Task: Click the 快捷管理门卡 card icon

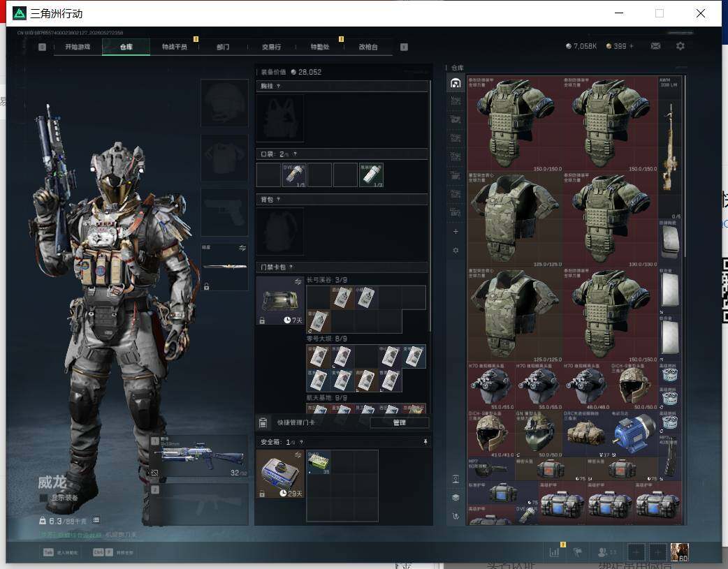Action: tap(263, 422)
